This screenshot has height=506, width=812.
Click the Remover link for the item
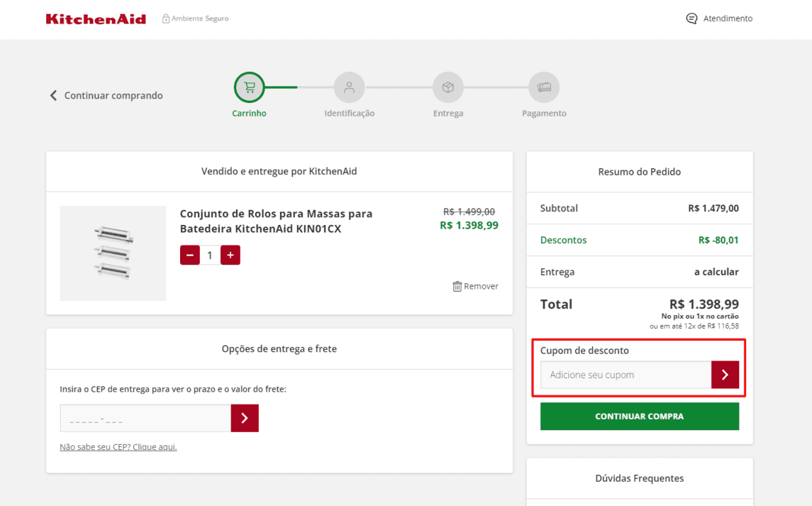[481, 286]
